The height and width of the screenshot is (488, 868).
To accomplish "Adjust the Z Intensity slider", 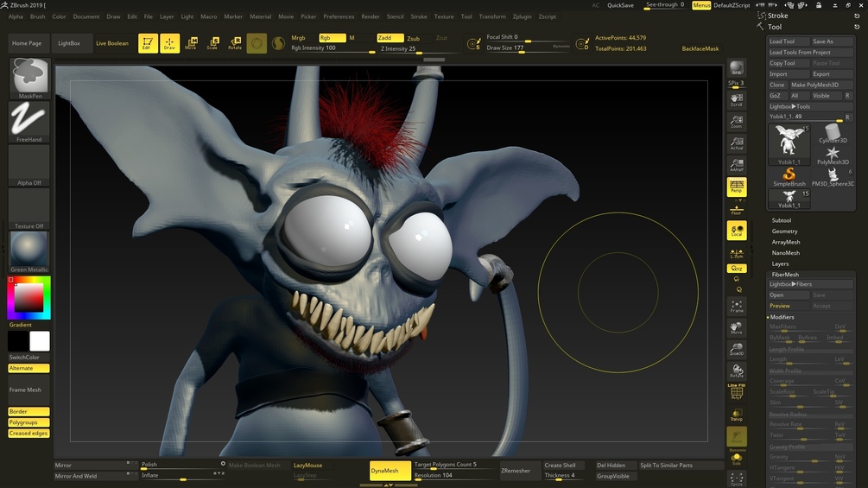I will point(420,48).
